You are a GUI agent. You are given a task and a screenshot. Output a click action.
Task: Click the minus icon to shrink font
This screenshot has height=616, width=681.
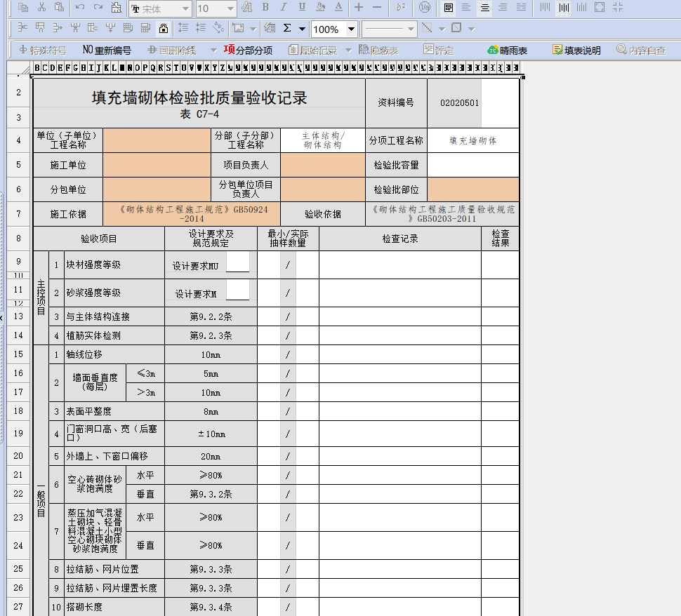pyautogui.click(x=377, y=8)
